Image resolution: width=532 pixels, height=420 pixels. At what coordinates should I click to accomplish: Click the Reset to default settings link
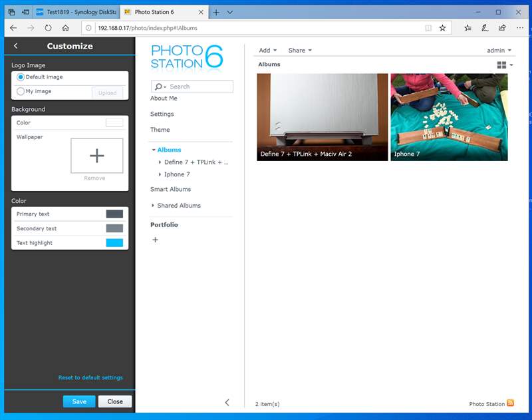[90, 377]
